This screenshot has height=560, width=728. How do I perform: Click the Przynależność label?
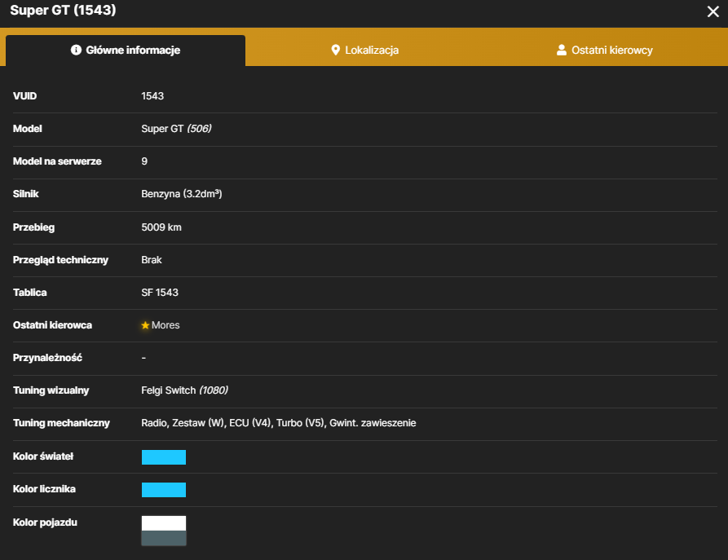tap(47, 358)
